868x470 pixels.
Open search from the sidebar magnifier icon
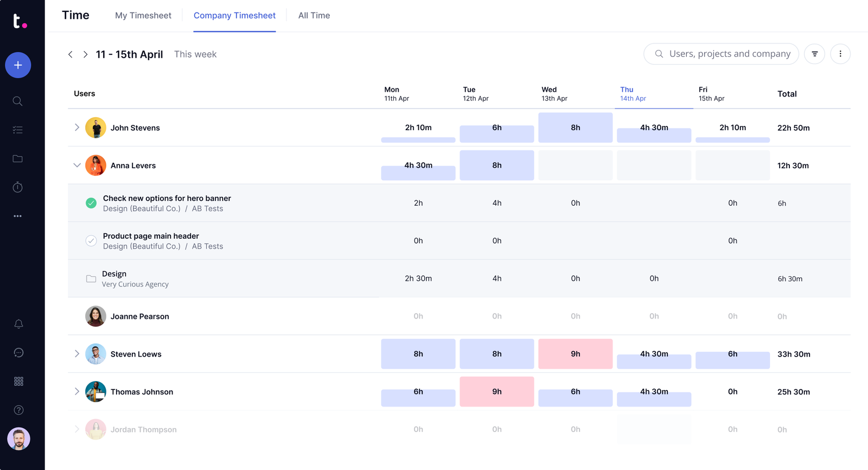18,101
